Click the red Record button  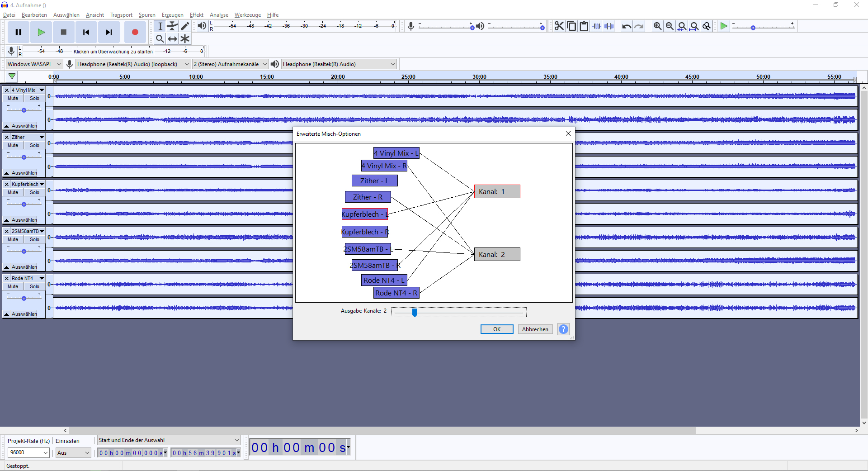pos(135,32)
